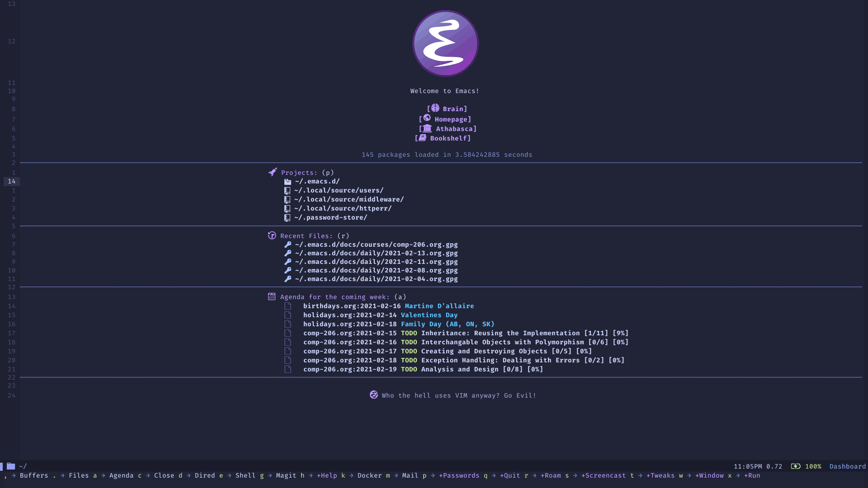
Task: Open comp-206.org.gpg recent file
Action: (x=375, y=244)
